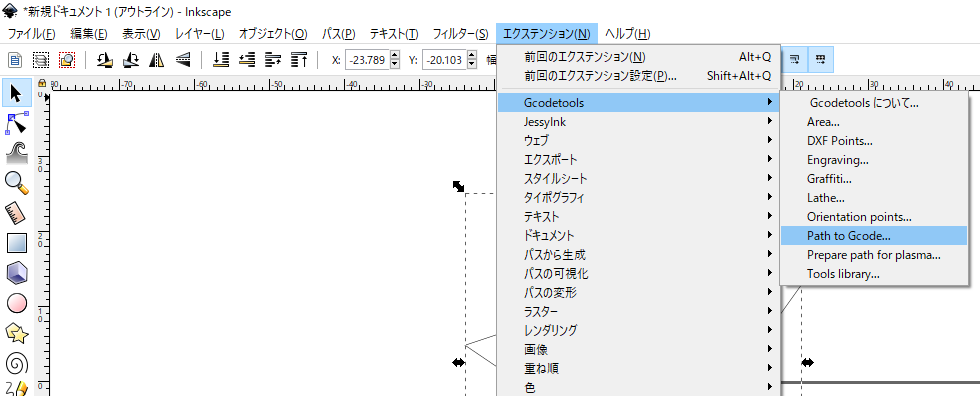This screenshot has width=980, height=396.
Task: Select the Tweak wave tool
Action: coord(16,152)
